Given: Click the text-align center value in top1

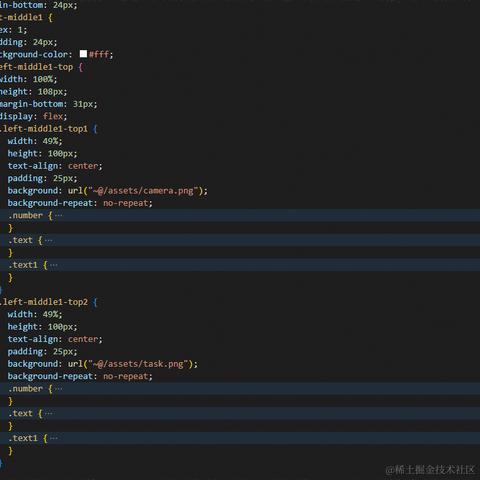Looking at the screenshot, I should (x=83, y=166).
